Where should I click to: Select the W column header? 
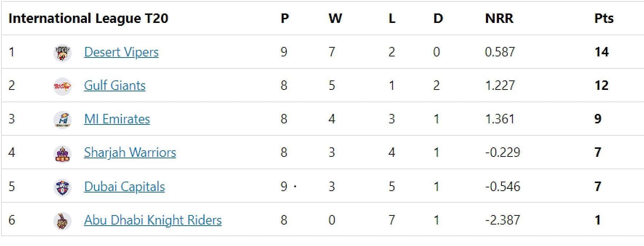pyautogui.click(x=335, y=18)
